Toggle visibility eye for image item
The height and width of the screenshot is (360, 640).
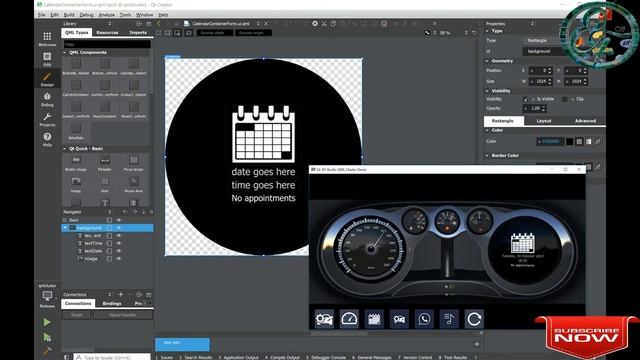click(x=119, y=259)
